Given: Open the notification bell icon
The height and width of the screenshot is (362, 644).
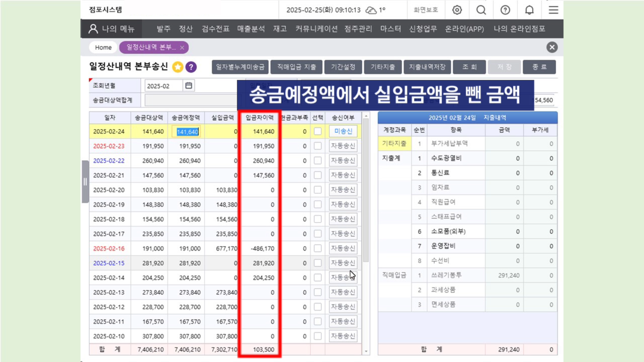Looking at the screenshot, I should [x=529, y=10].
